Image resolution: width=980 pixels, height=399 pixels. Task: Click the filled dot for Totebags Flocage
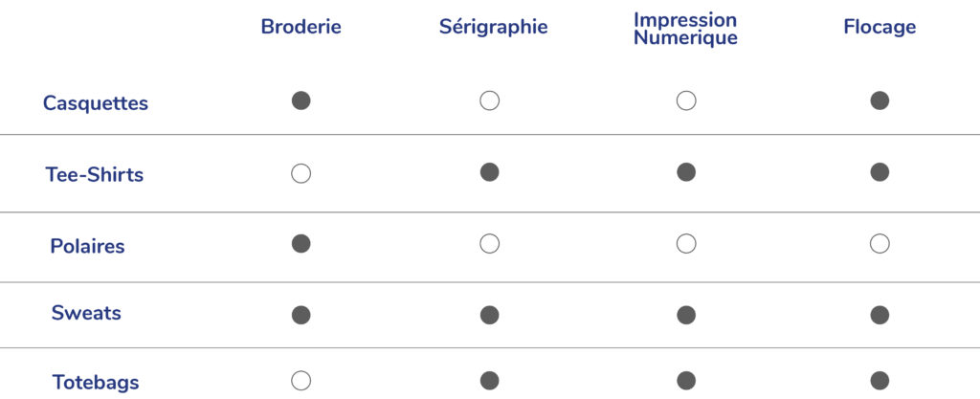pyautogui.click(x=880, y=380)
